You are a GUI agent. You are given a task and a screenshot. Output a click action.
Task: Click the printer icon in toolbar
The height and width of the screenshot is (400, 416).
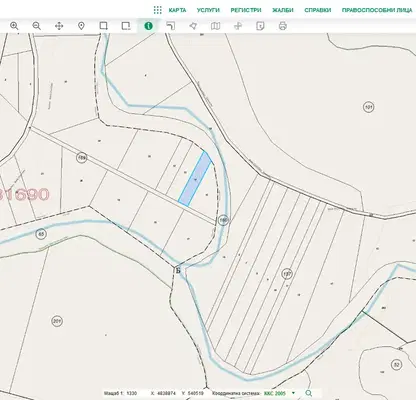pyautogui.click(x=283, y=26)
